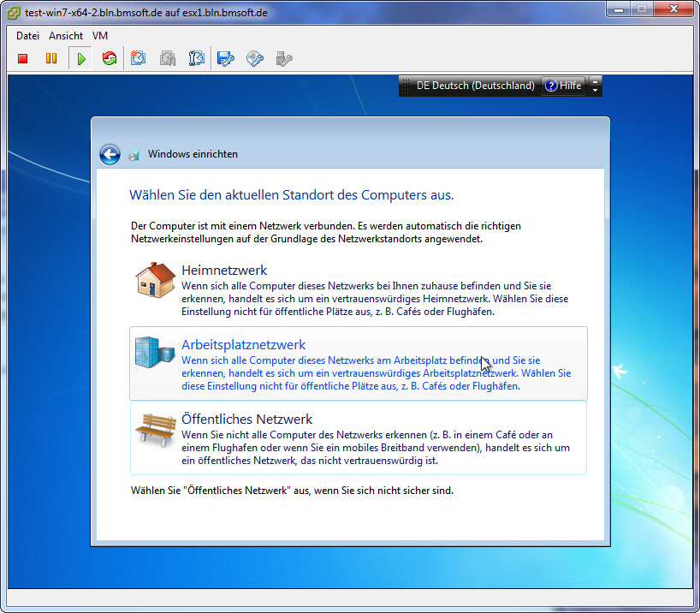Select the Heimnetzwerk network location

pos(358,290)
